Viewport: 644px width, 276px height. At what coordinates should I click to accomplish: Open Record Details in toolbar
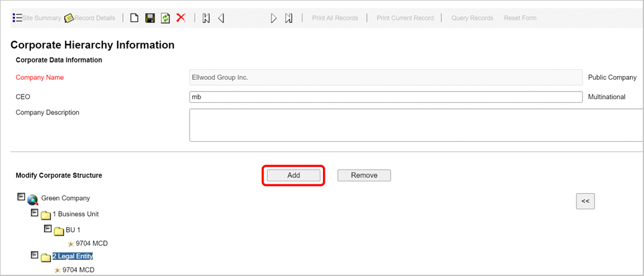pyautogui.click(x=90, y=18)
